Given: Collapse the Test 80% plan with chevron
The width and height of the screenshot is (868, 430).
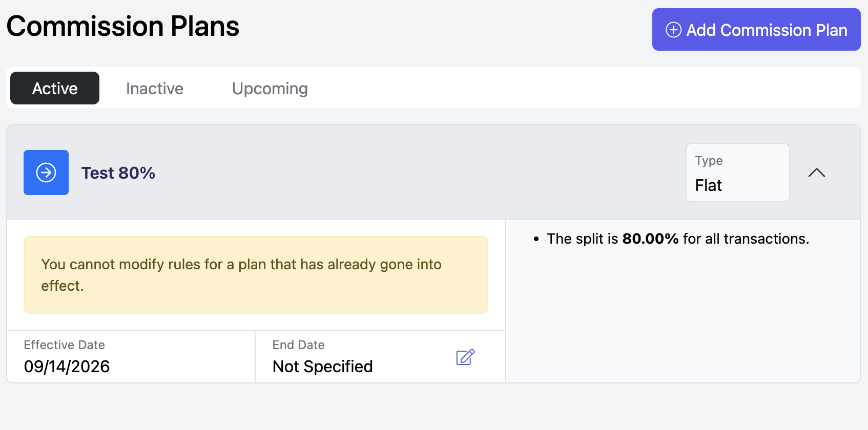Looking at the screenshot, I should (x=816, y=173).
